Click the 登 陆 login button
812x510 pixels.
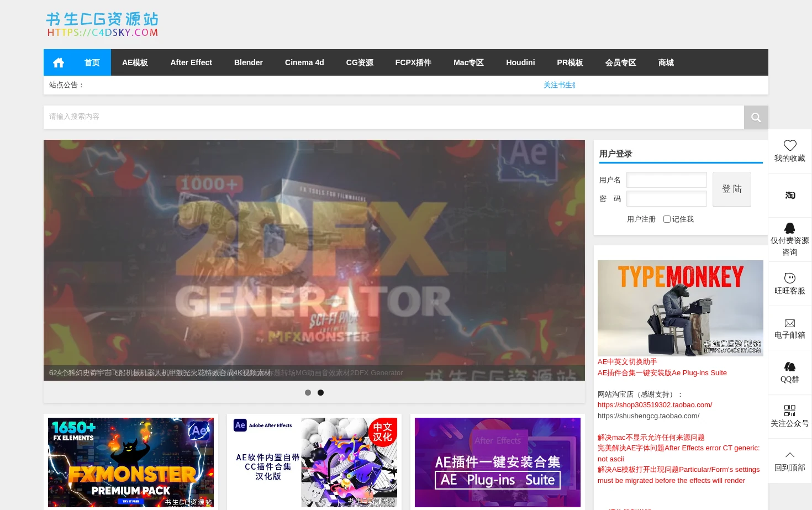(731, 189)
